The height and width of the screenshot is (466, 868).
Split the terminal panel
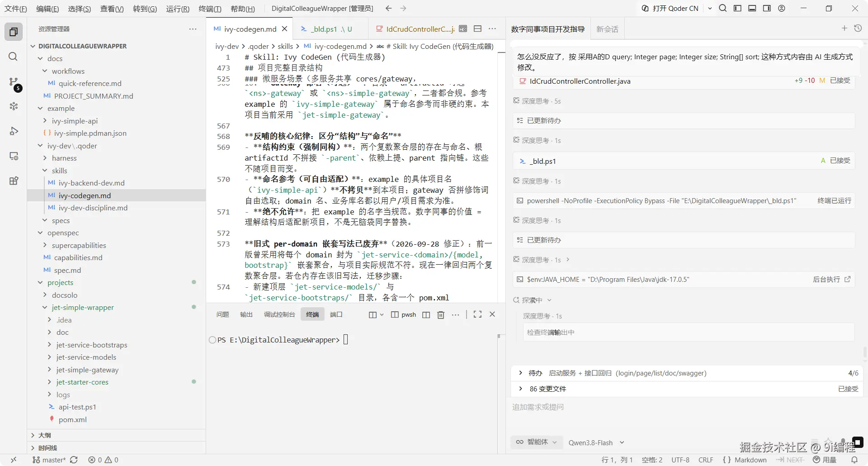426,314
